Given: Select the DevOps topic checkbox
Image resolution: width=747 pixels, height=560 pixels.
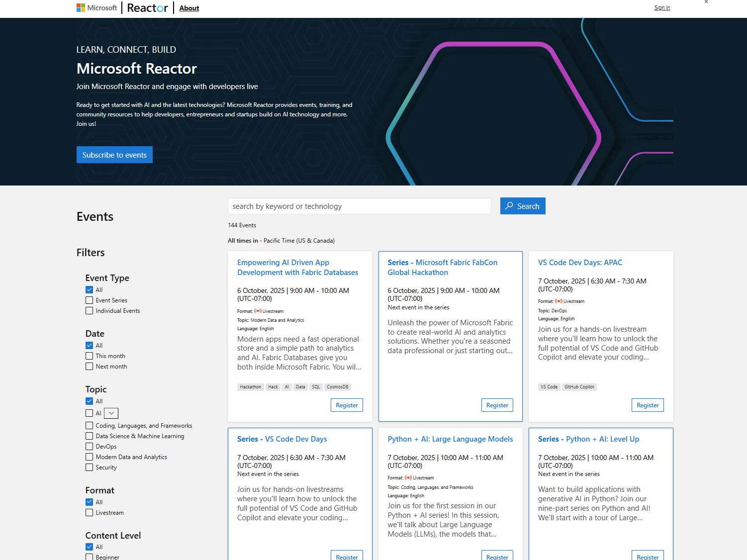Looking at the screenshot, I should click(x=90, y=447).
